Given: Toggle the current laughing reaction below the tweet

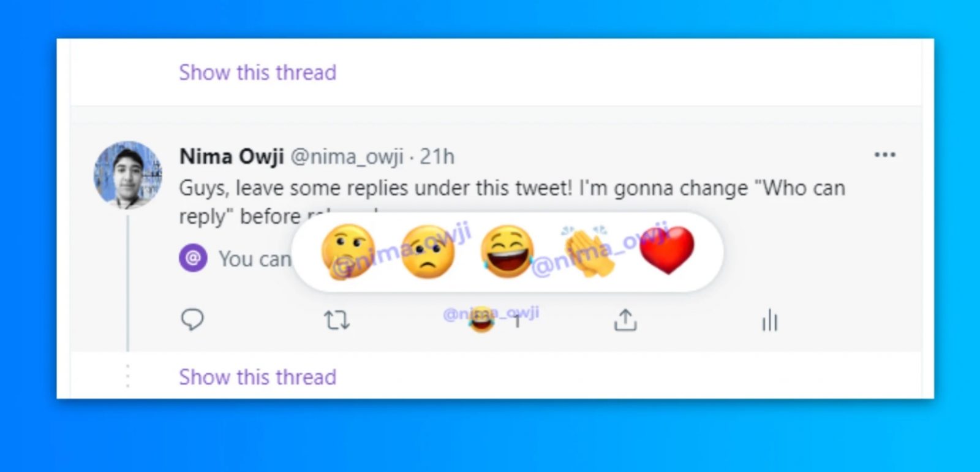Looking at the screenshot, I should click(481, 319).
